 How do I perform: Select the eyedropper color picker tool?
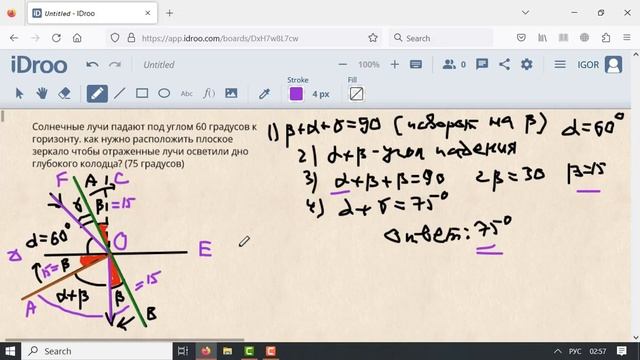[x=264, y=94]
